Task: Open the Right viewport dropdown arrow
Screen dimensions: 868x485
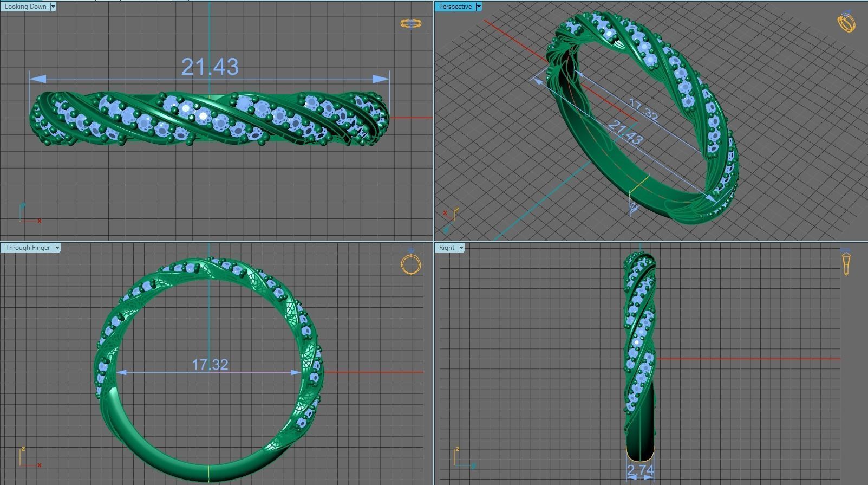Action: coord(461,248)
